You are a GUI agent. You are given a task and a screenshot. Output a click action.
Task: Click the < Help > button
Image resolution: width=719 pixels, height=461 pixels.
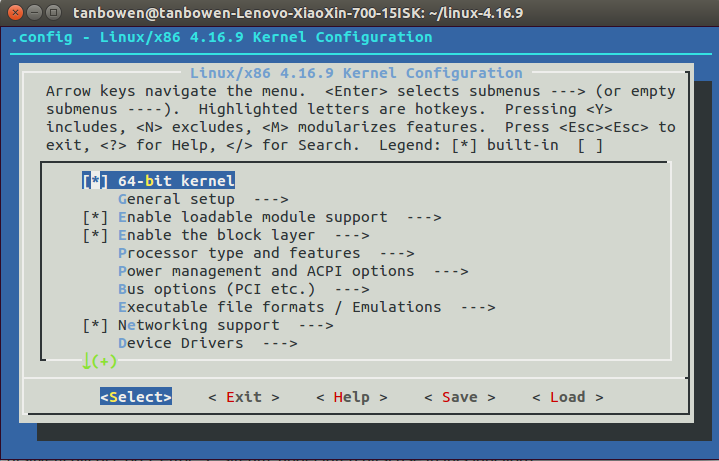click(352, 397)
